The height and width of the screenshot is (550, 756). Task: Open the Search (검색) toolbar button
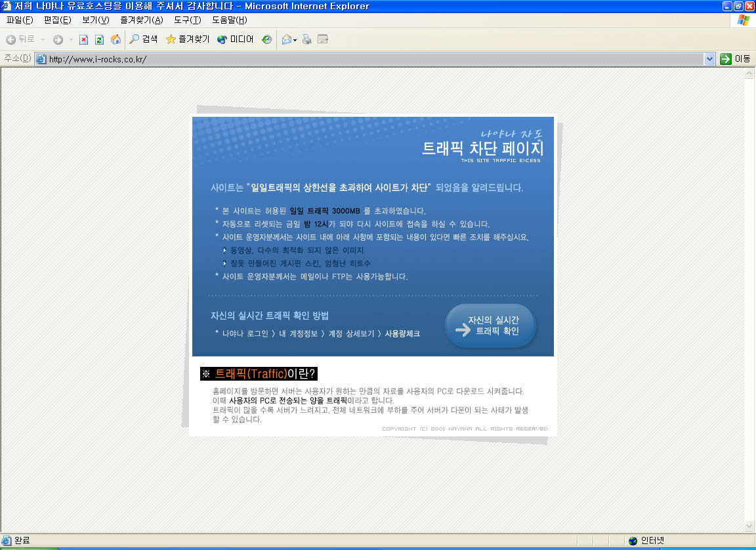pos(143,39)
